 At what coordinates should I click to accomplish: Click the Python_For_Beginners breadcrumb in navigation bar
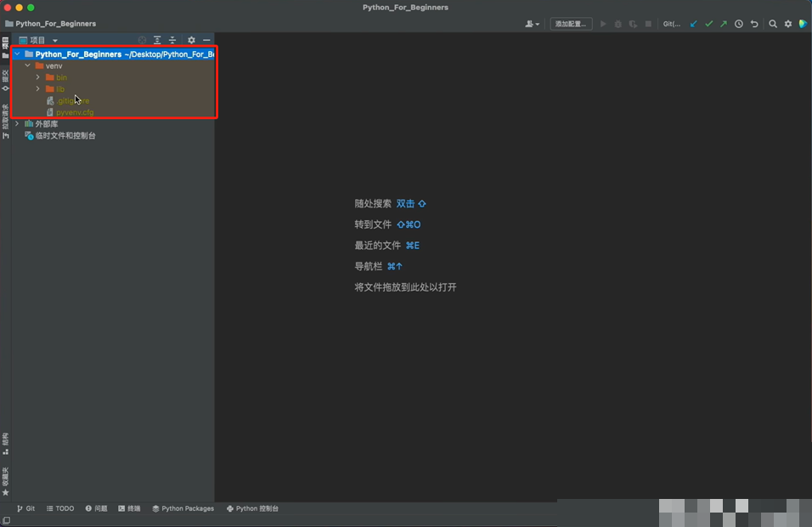coord(51,24)
